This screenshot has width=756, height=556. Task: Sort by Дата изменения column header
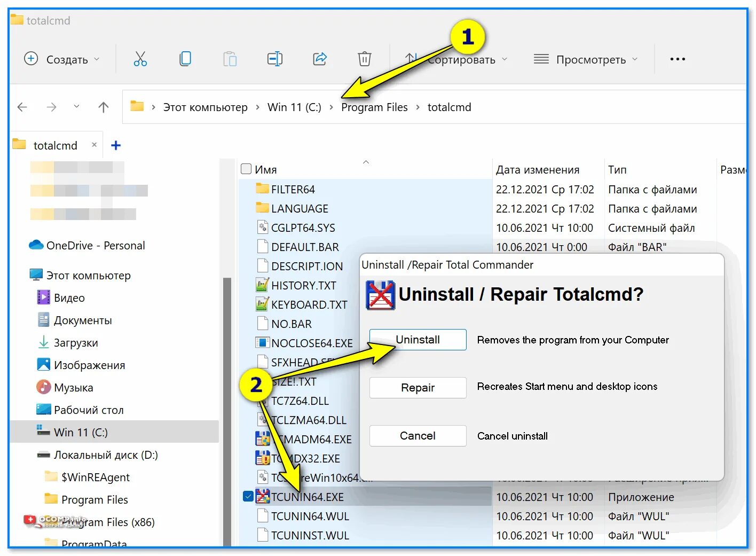538,170
